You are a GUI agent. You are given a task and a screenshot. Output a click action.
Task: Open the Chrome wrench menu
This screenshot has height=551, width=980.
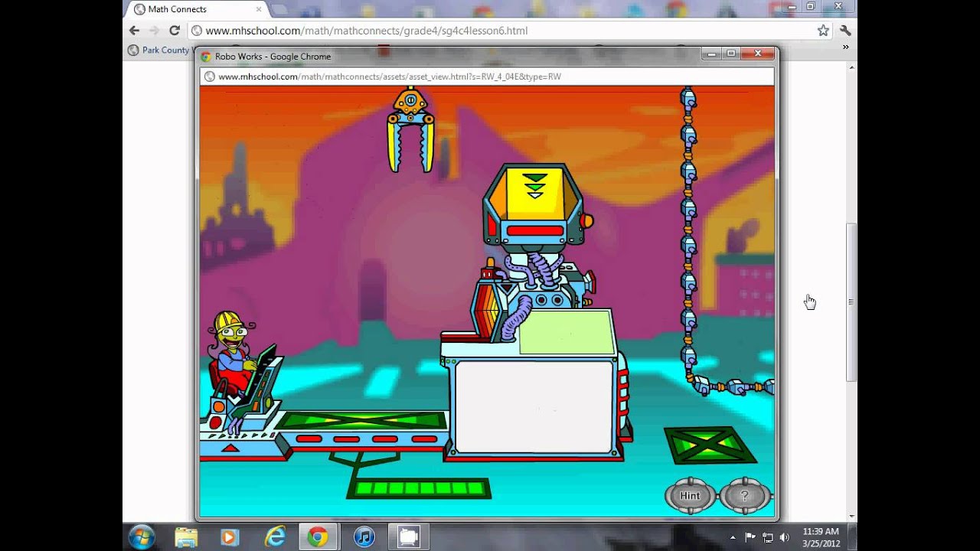coord(845,31)
